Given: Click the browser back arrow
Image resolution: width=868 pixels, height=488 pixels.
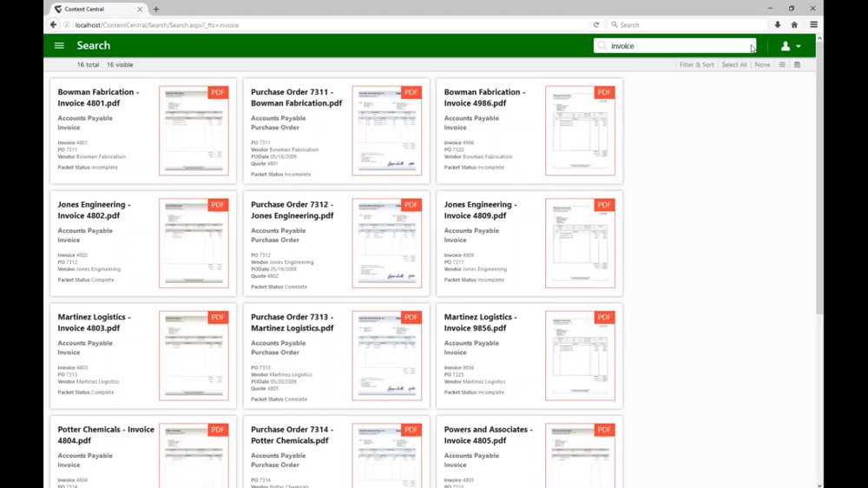Looking at the screenshot, I should [x=53, y=24].
